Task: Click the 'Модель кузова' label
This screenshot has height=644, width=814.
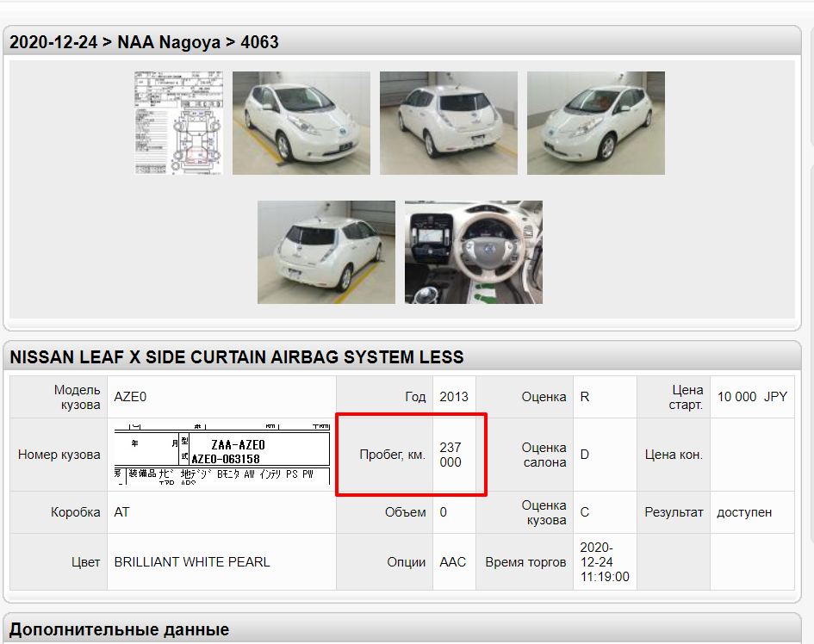Action: (x=78, y=397)
